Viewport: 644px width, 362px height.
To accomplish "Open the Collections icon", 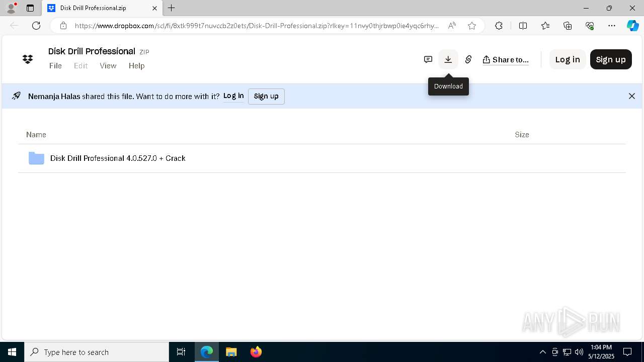I will tap(568, 26).
